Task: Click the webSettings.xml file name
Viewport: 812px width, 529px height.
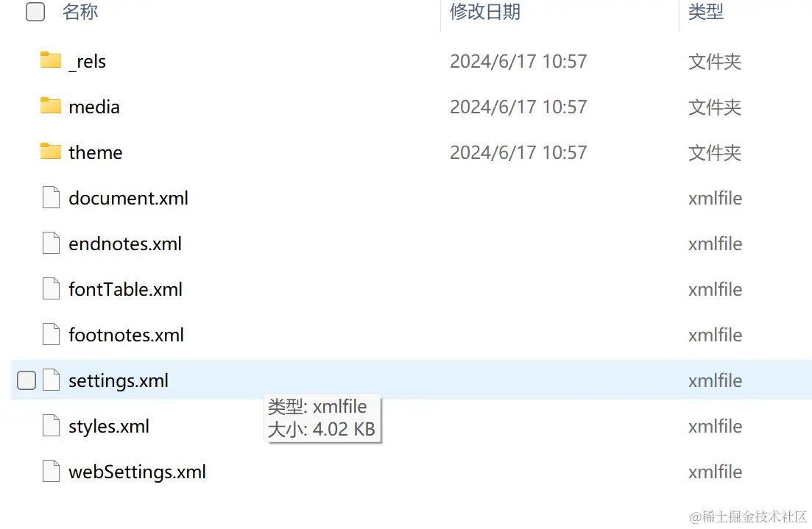Action: 137,472
